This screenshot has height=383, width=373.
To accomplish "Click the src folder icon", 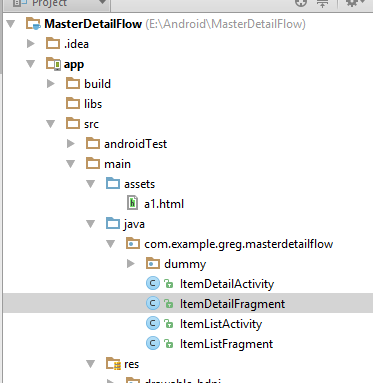I will click(x=73, y=124).
